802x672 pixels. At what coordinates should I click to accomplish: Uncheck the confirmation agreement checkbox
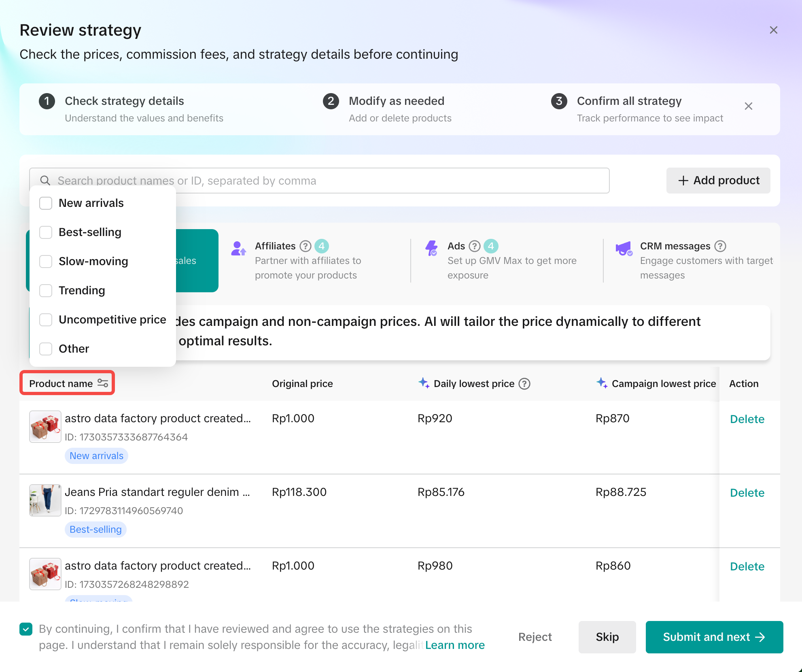(26, 629)
